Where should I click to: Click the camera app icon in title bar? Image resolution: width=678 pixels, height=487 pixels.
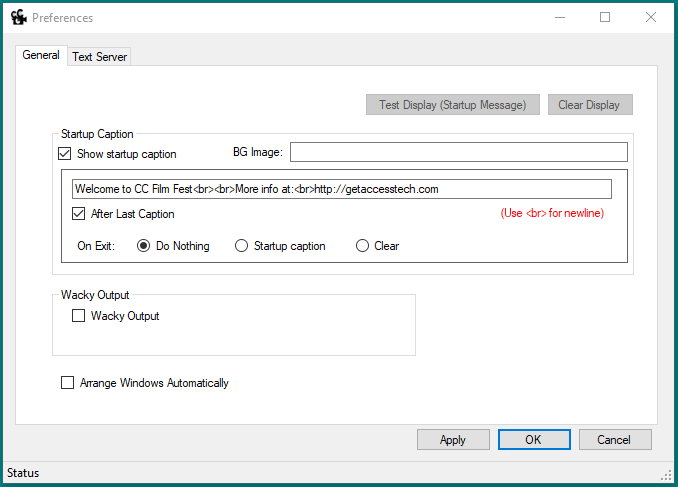(19, 17)
